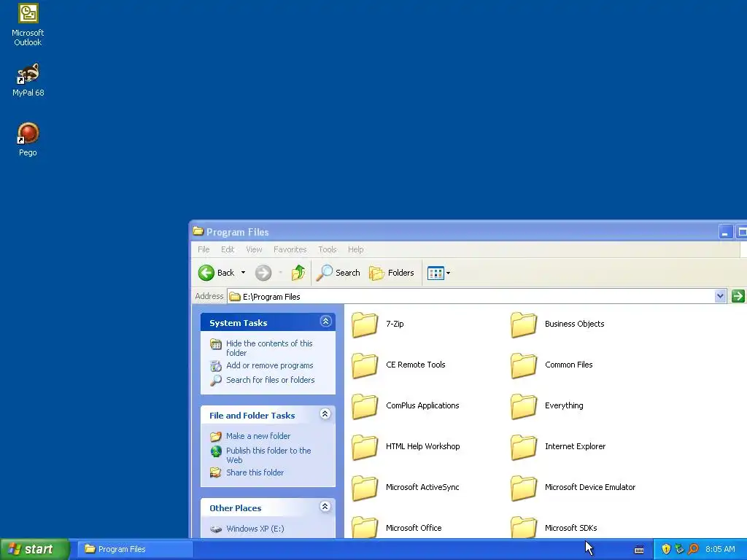The width and height of the screenshot is (747, 560).
Task: Open the Views icon dropdown
Action: click(x=438, y=273)
